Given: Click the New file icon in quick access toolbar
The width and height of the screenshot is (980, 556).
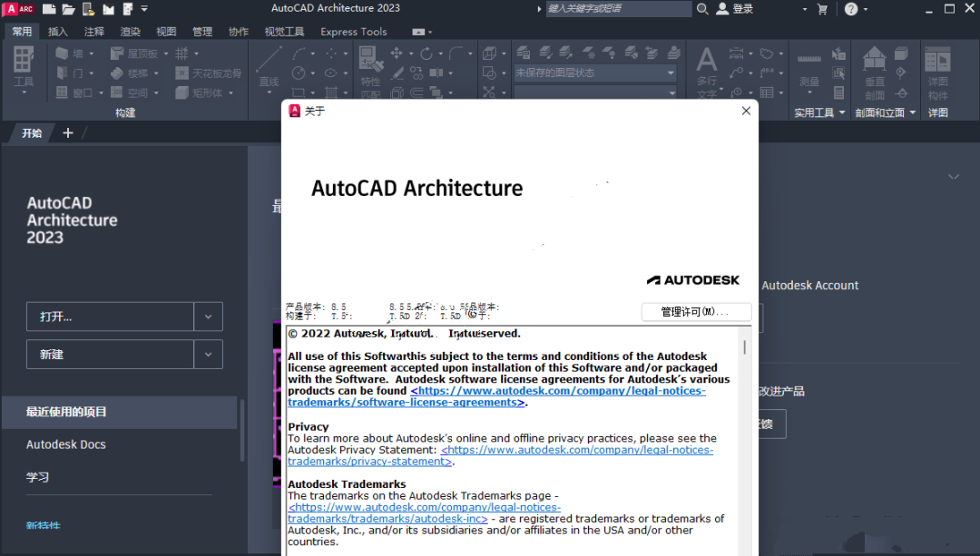Looking at the screenshot, I should (49, 9).
